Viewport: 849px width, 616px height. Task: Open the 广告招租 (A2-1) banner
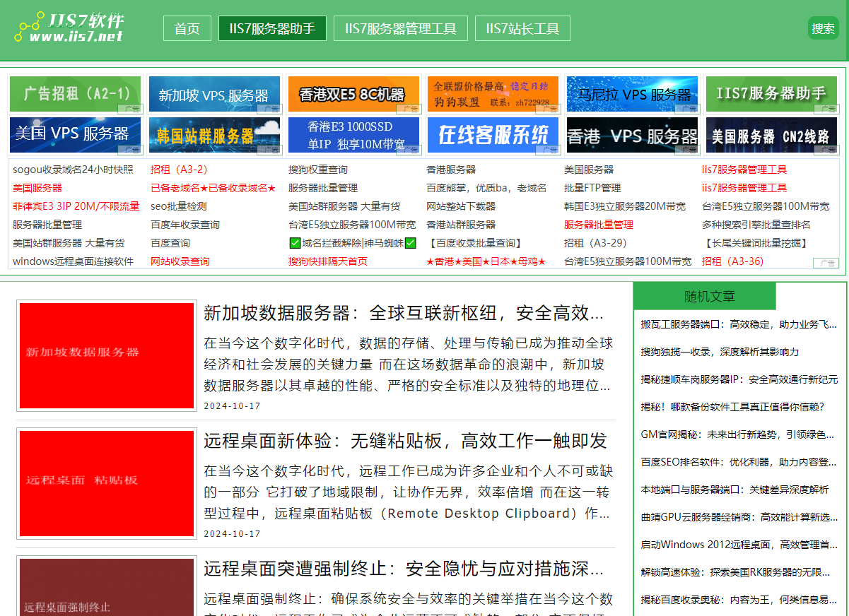[x=76, y=94]
